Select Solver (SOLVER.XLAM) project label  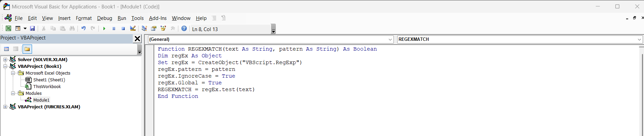[x=42, y=60]
